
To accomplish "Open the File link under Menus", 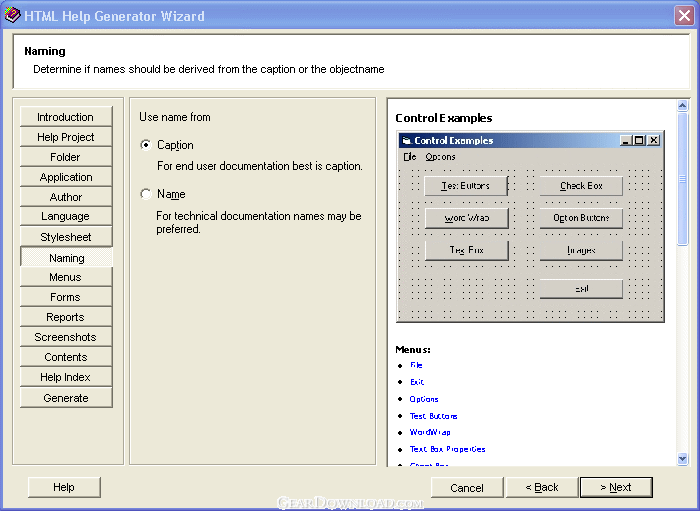I will tap(416, 365).
